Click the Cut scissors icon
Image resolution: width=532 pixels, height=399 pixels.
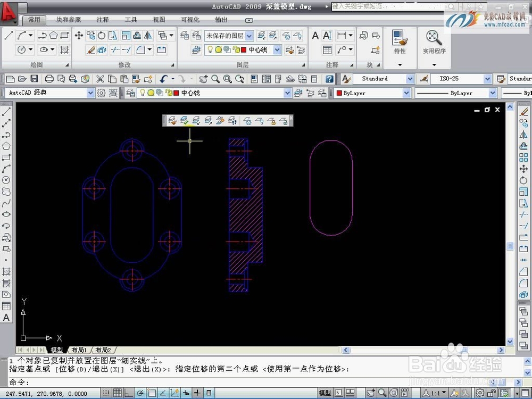(100, 79)
